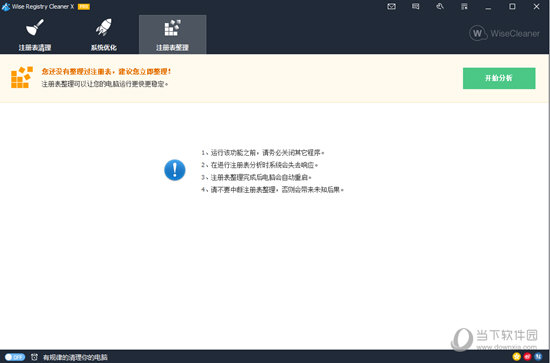Maximize the Wise Registry Cleaner window
The image size is (550, 363).
(x=512, y=7)
